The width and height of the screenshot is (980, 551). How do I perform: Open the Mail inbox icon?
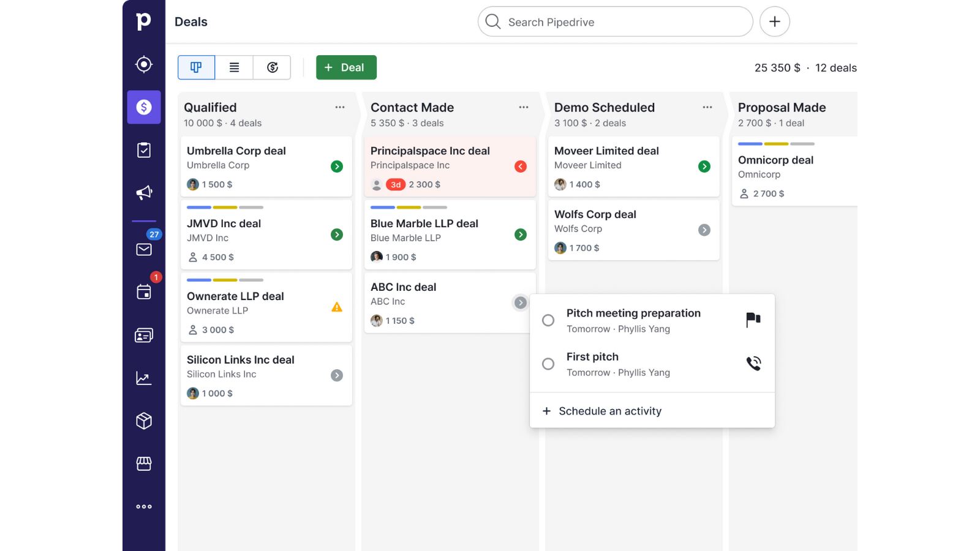144,249
